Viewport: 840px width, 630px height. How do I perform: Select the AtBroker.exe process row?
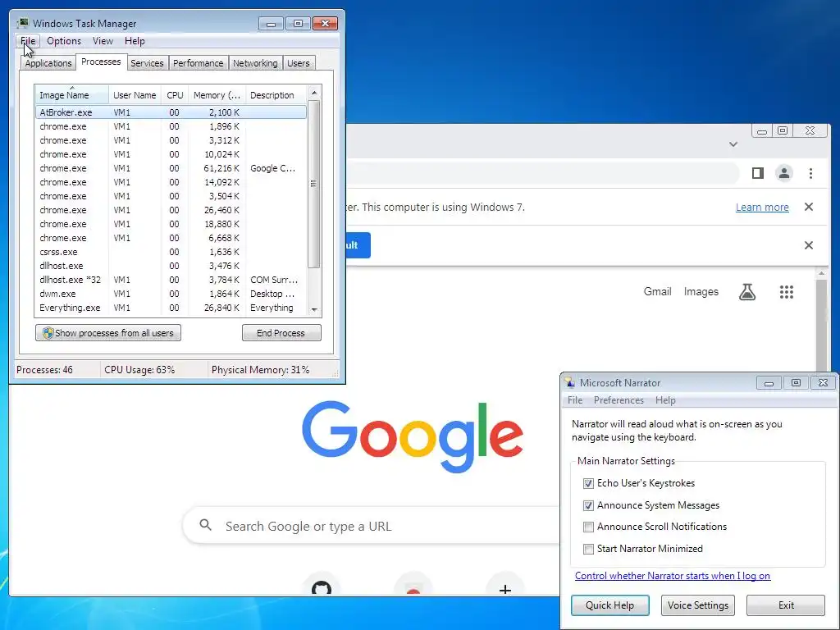point(171,112)
